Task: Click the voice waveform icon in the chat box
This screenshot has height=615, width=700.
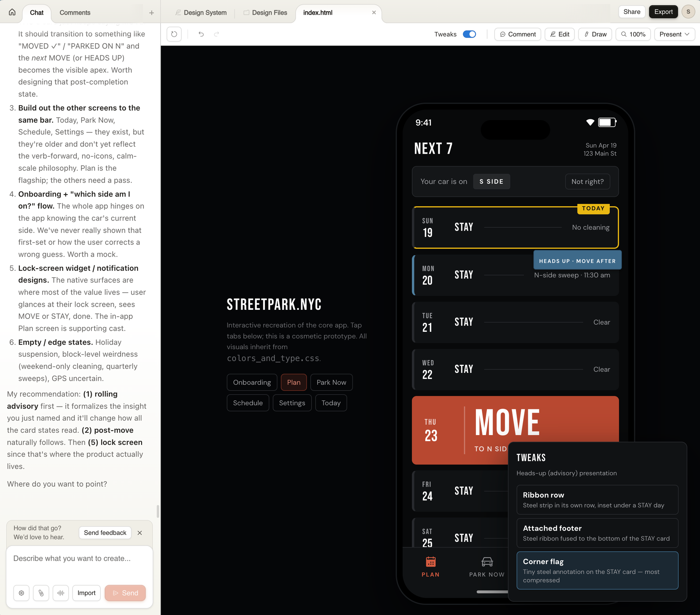Action: pyautogui.click(x=61, y=593)
